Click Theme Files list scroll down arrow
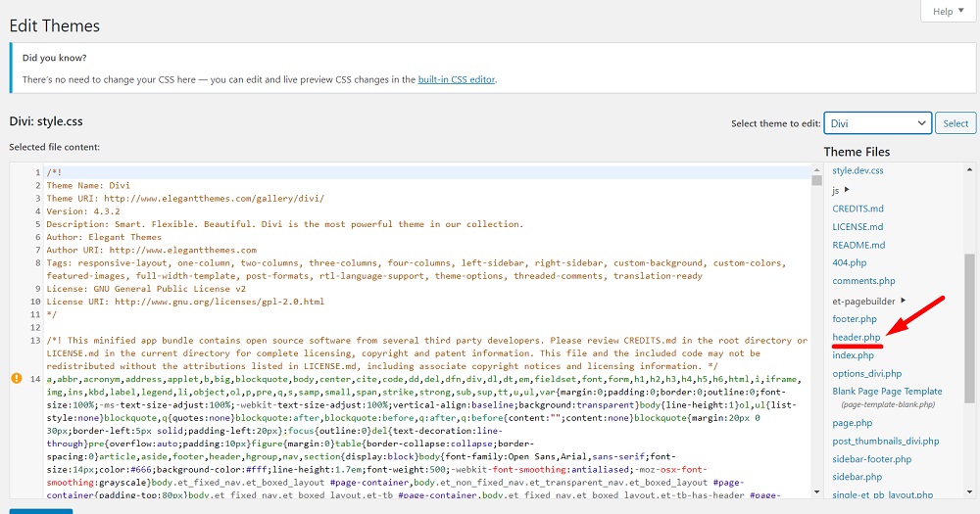980x514 pixels. click(969, 492)
